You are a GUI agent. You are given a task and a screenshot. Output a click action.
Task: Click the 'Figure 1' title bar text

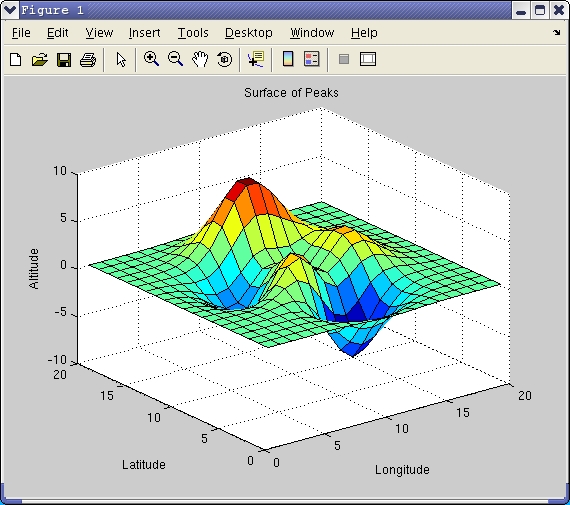(52, 10)
